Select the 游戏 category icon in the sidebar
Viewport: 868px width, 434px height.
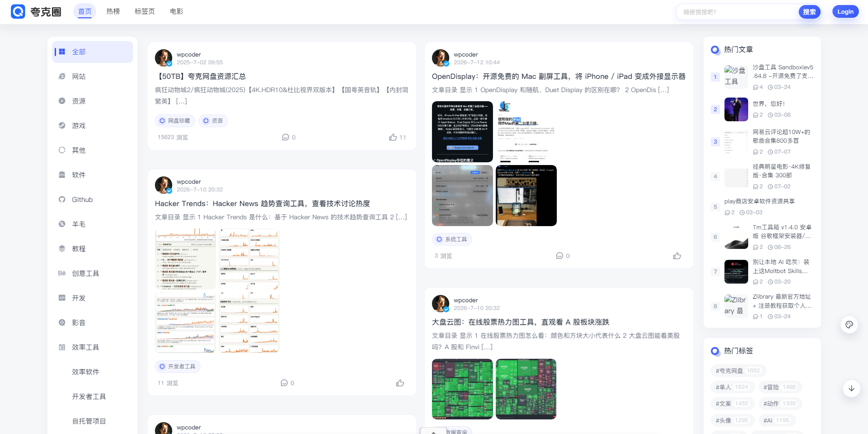click(x=62, y=125)
